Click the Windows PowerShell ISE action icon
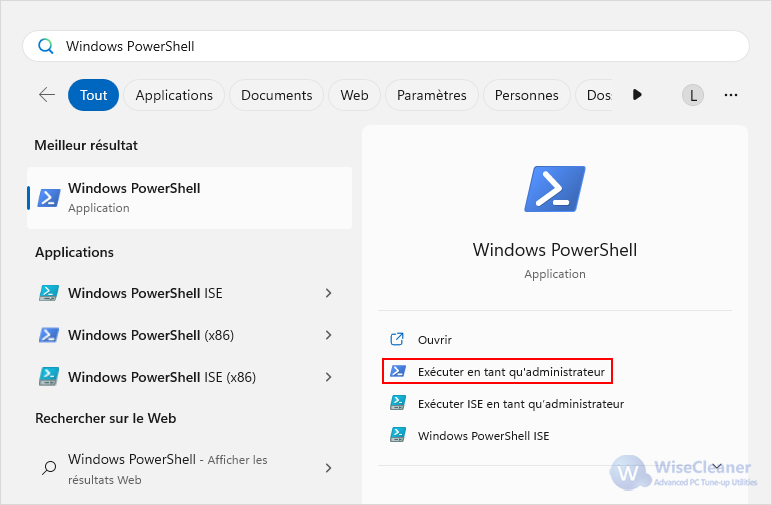This screenshot has width=772, height=505. [x=398, y=435]
